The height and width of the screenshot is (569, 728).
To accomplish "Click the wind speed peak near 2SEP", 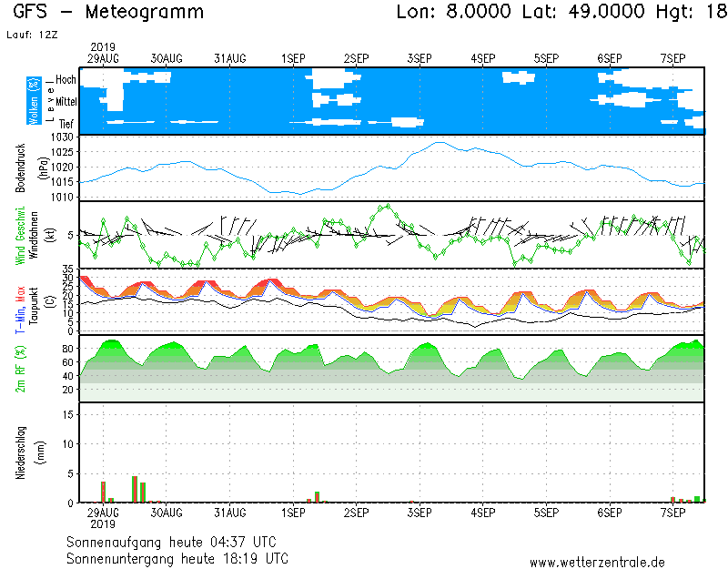I will pyautogui.click(x=388, y=206).
